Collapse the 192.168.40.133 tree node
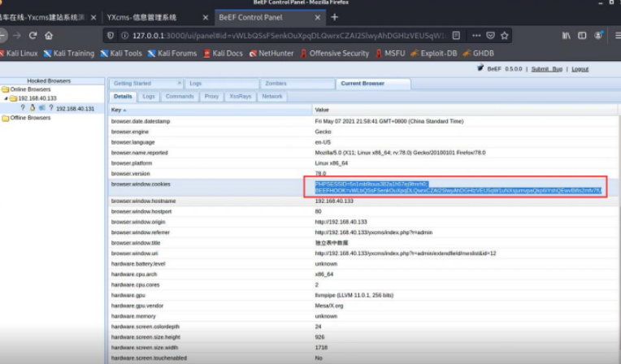This screenshot has height=364, width=621. 6,98
